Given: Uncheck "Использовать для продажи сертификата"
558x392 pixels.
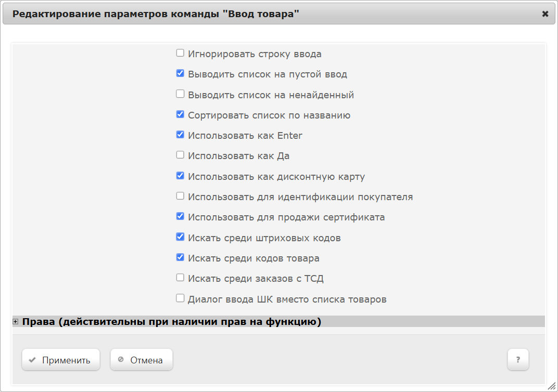Looking at the screenshot, I should pos(180,216).
